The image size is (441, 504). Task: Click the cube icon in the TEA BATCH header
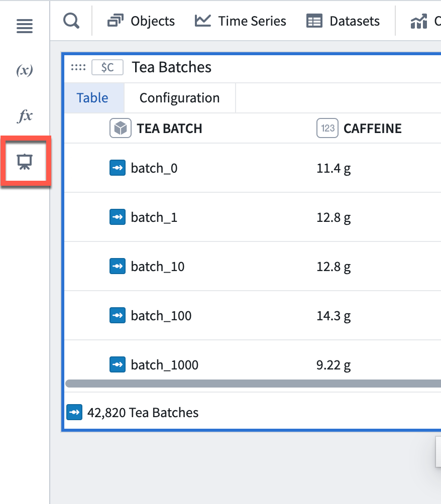point(121,128)
